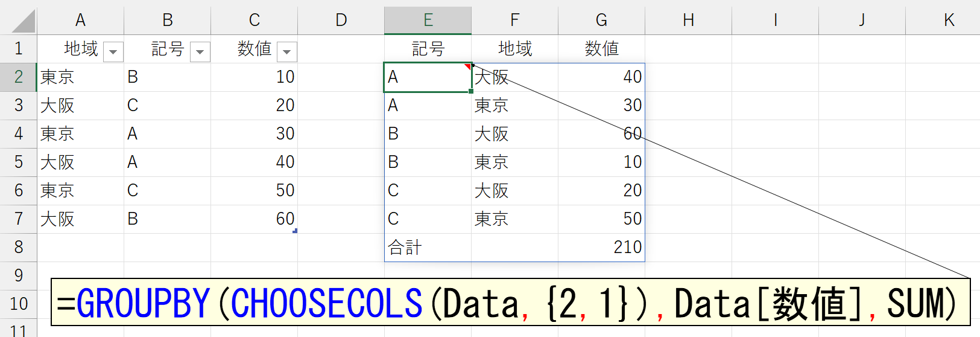Select column H header
Viewport: 980px width, 337px height.
689,21
